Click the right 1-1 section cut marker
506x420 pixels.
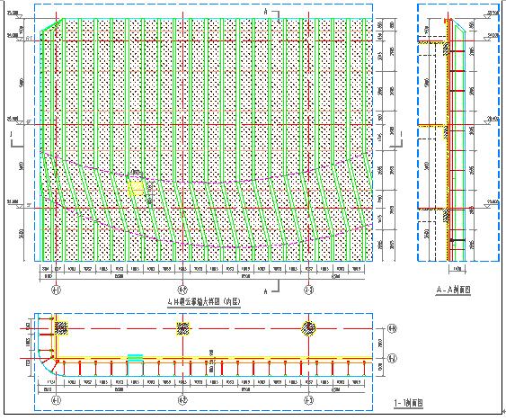point(397,139)
